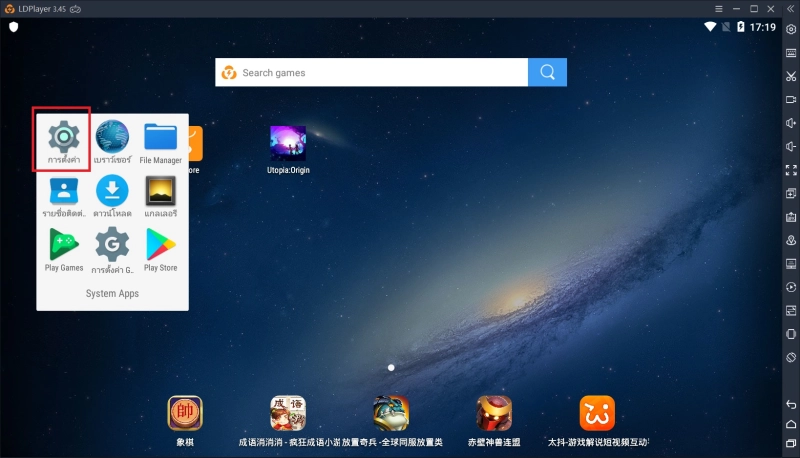Viewport: 800px width, 458px height.
Task: Open the Contacts app icon
Action: pos(64,190)
